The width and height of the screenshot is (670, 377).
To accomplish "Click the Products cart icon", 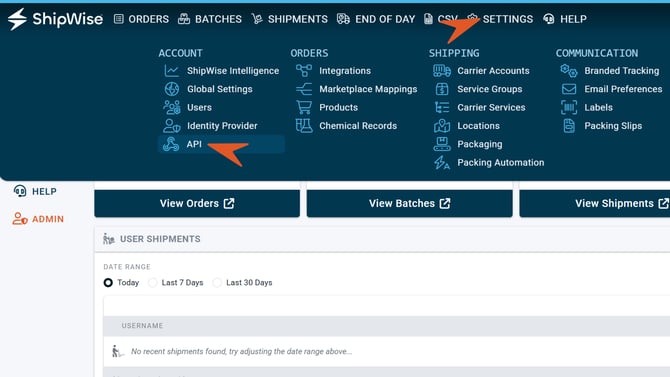I will pyautogui.click(x=304, y=107).
